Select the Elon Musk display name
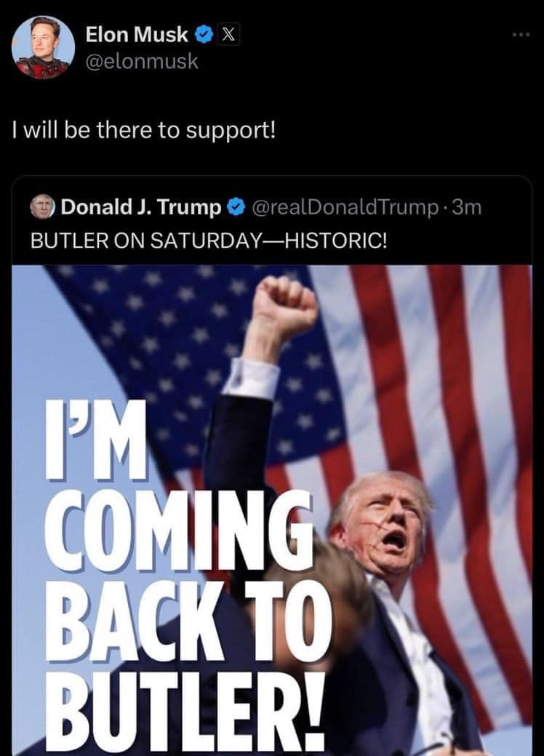This screenshot has height=756, width=544. [x=137, y=34]
